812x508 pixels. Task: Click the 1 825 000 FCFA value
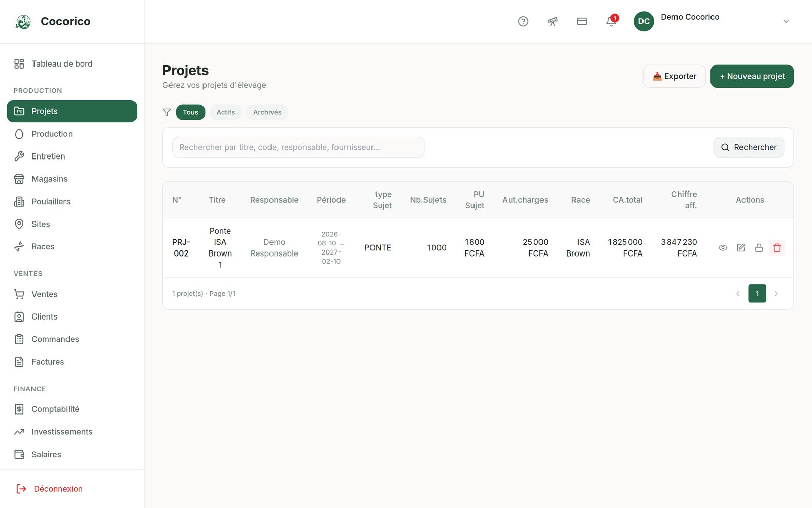click(x=625, y=248)
